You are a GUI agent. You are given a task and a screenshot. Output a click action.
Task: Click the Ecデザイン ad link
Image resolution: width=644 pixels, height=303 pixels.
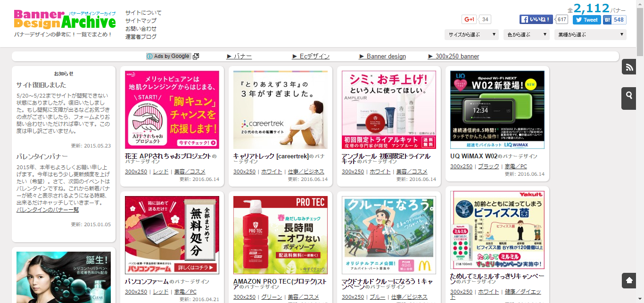(311, 57)
